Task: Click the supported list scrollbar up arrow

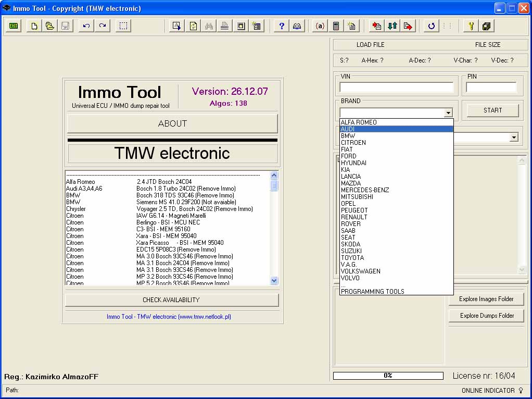Action: tap(274, 175)
